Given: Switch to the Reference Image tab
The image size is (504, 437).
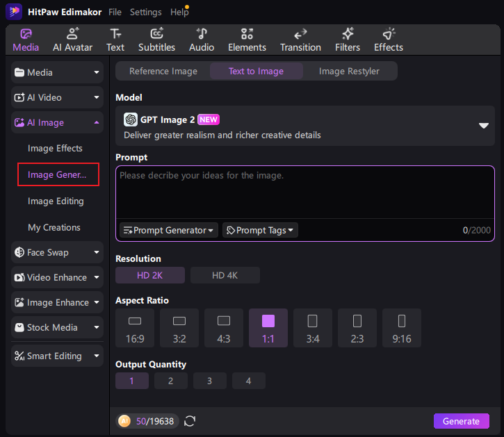Looking at the screenshot, I should pos(163,71).
